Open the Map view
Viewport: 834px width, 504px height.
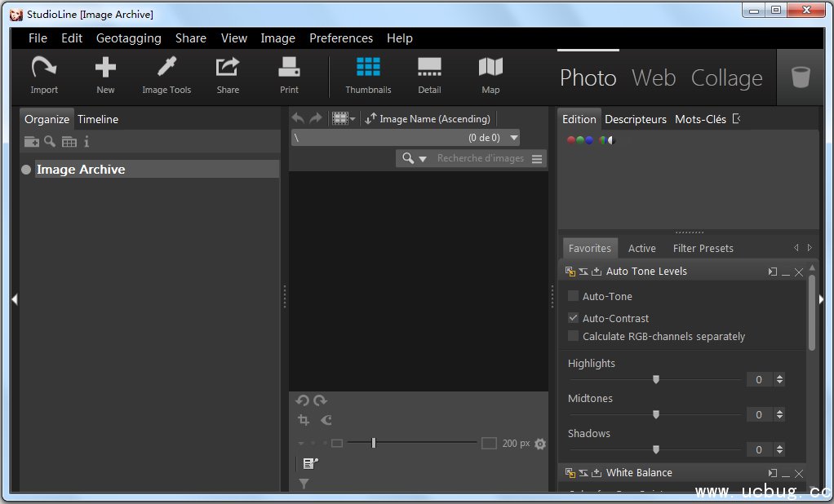tap(490, 74)
